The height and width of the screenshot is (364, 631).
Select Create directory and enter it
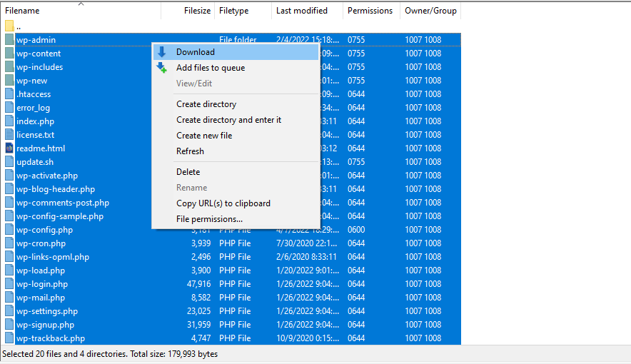point(236,120)
